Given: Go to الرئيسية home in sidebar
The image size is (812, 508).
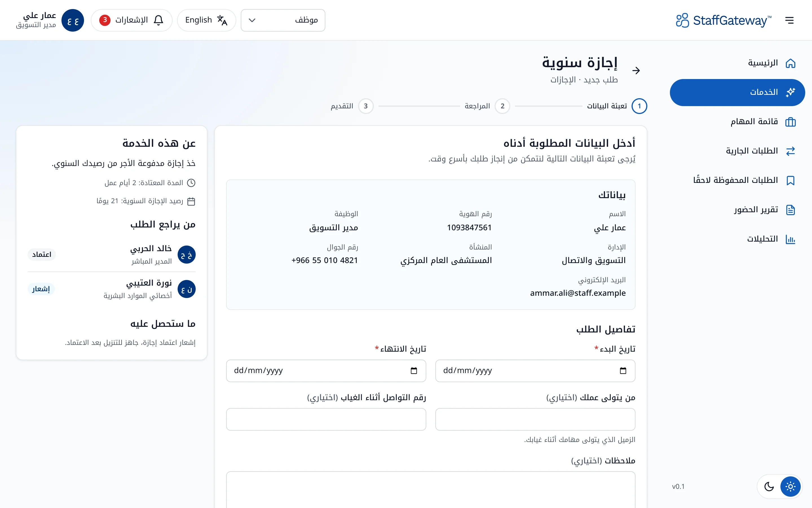Looking at the screenshot, I should click(x=738, y=63).
